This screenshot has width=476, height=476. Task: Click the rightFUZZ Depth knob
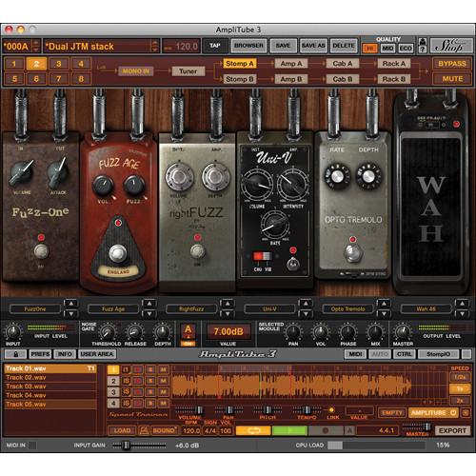click(216, 176)
